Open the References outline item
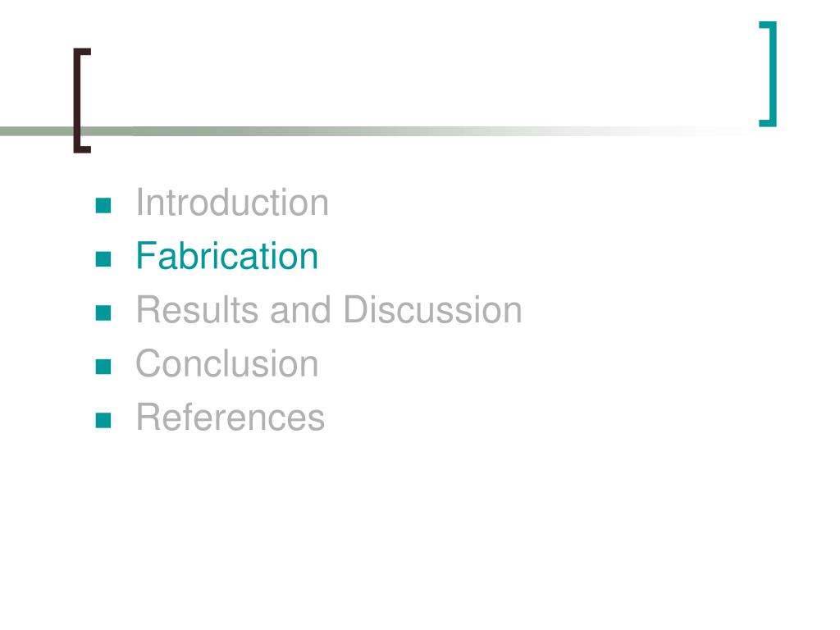This screenshot has height=630, width=840. pos(231,418)
